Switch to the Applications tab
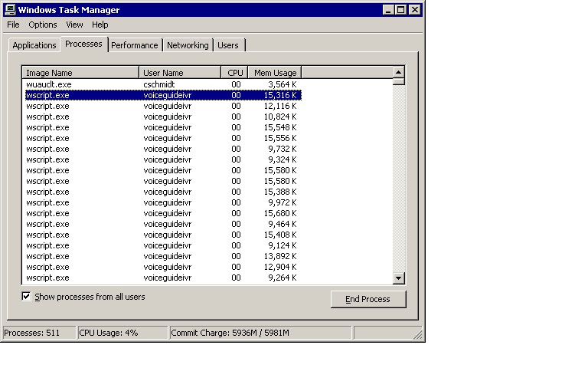588x368 pixels. tap(34, 45)
